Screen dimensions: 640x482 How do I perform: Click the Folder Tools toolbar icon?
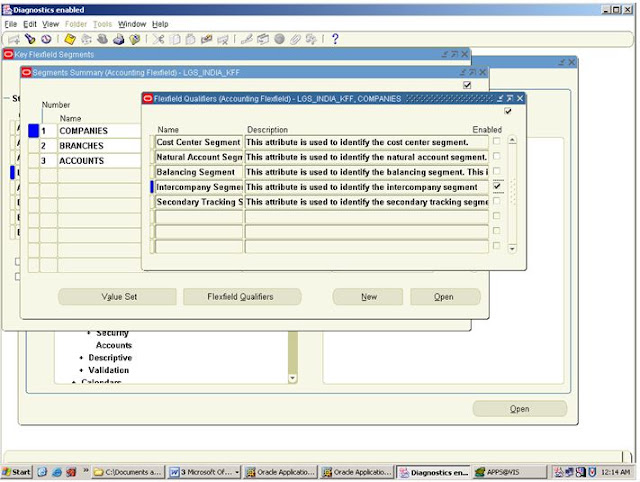pyautogui.click(x=311, y=39)
